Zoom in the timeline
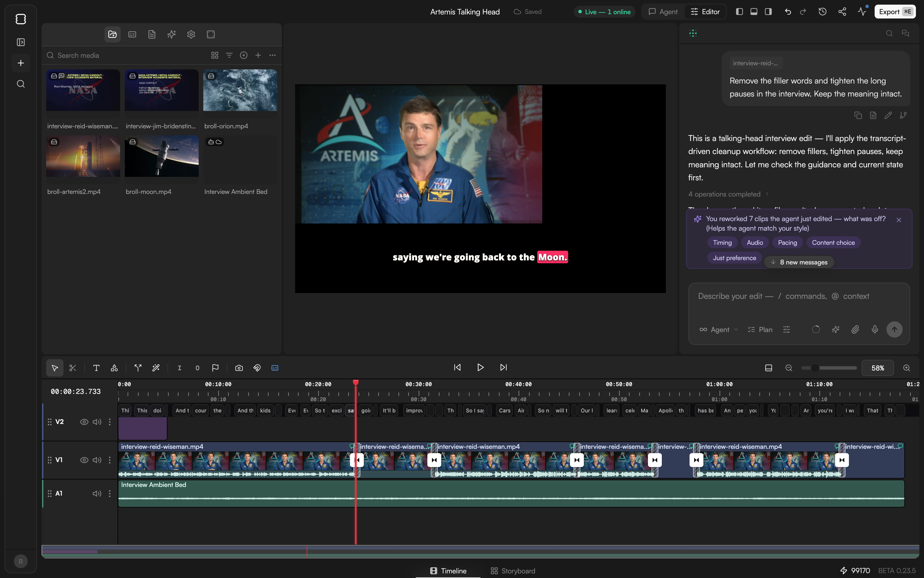The width and height of the screenshot is (924, 578). [906, 368]
